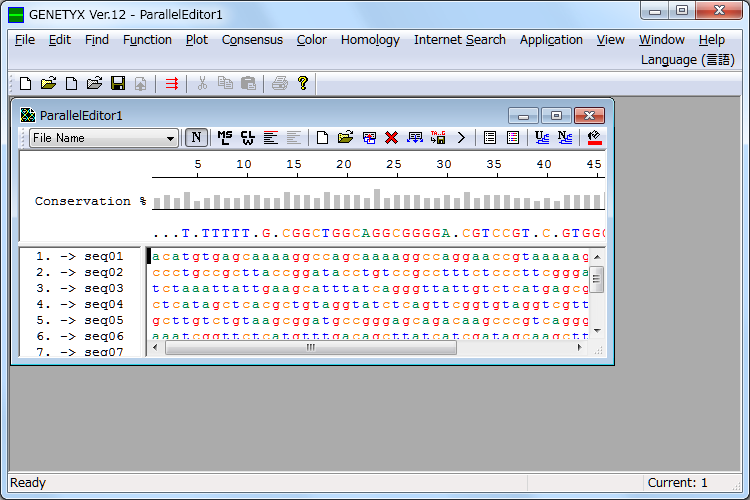Click the paint bucket color fill icon
Screen dimensions: 750x500
[594, 138]
